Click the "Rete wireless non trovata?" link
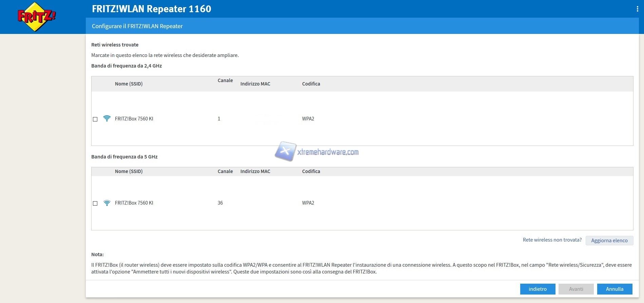This screenshot has width=644, height=303. [552, 240]
